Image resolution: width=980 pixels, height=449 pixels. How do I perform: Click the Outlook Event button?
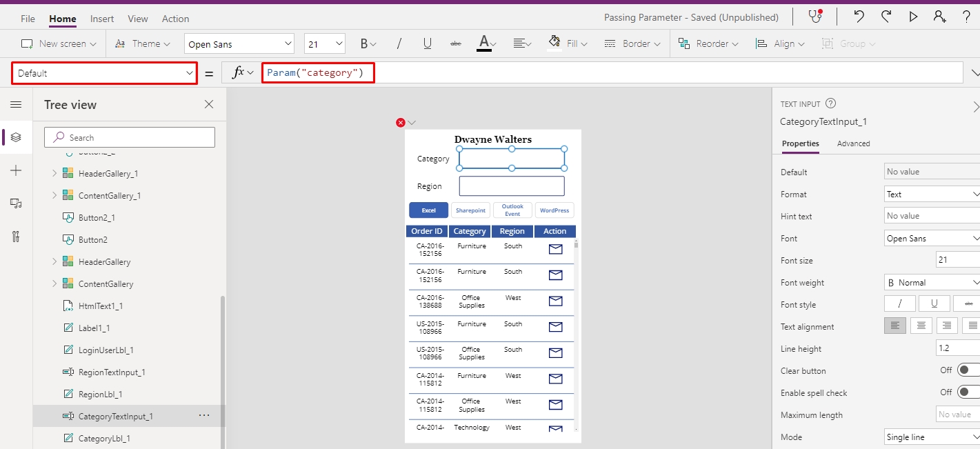[x=512, y=210]
